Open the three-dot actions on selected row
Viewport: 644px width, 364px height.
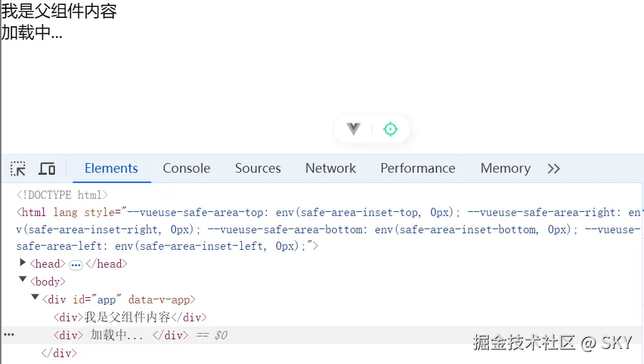9,334
